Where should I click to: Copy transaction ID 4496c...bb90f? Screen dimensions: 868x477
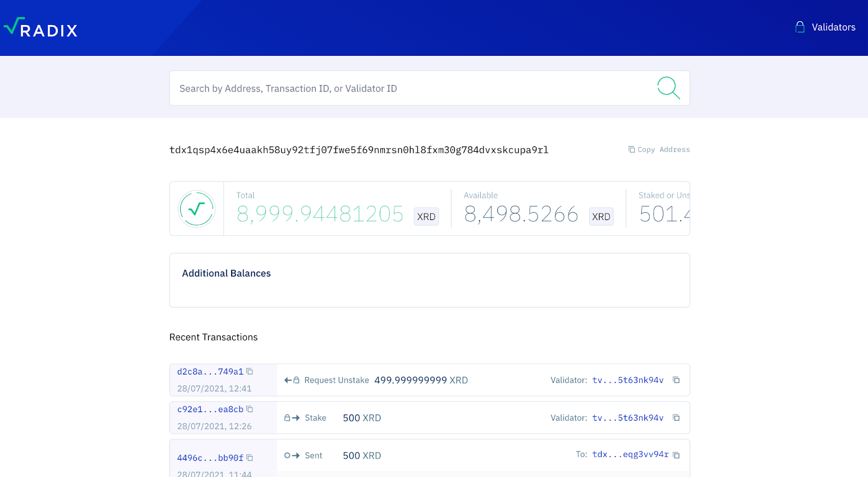point(250,457)
